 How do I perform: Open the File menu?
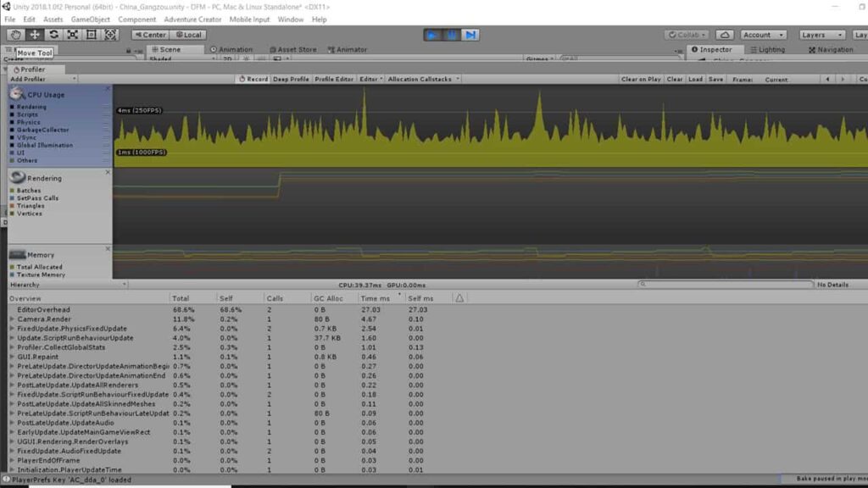(x=10, y=19)
